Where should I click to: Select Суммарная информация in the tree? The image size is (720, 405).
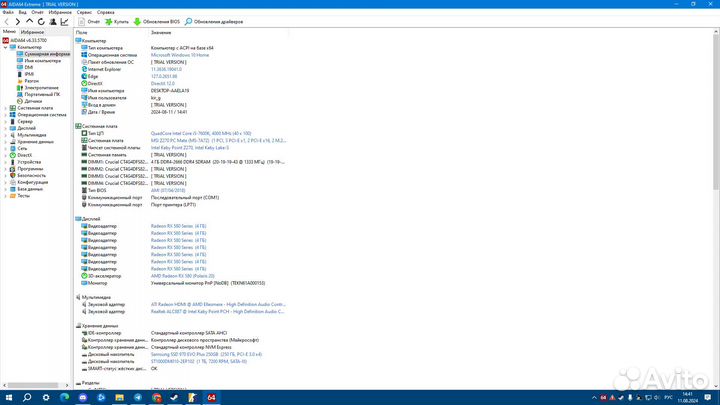(43, 54)
